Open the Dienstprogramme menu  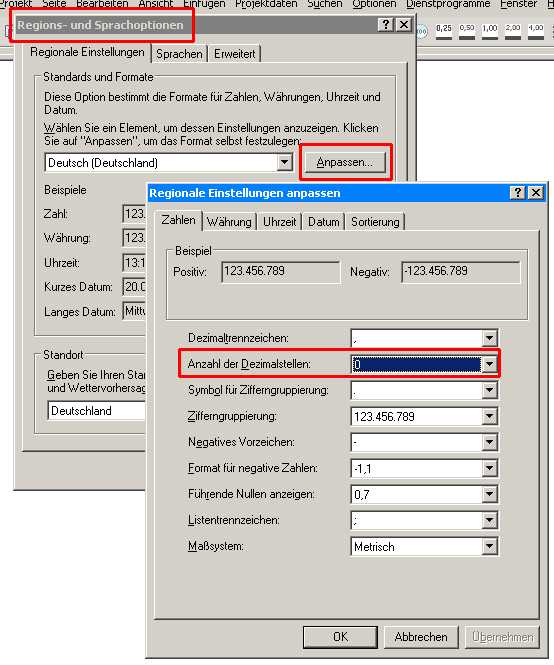[448, 4]
